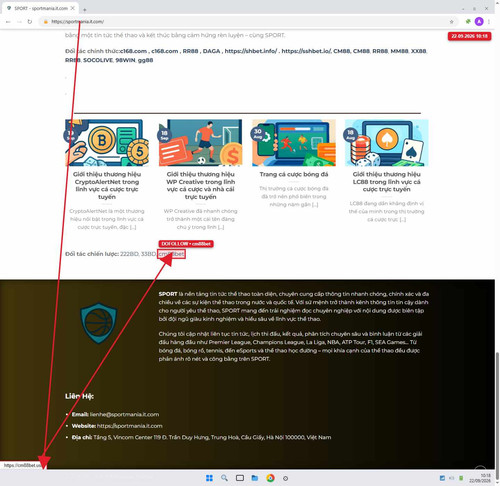Go back to the previous page

(x=8, y=22)
